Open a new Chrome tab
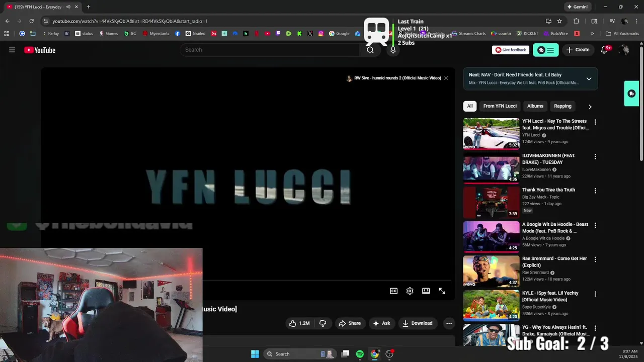 pos(89,7)
